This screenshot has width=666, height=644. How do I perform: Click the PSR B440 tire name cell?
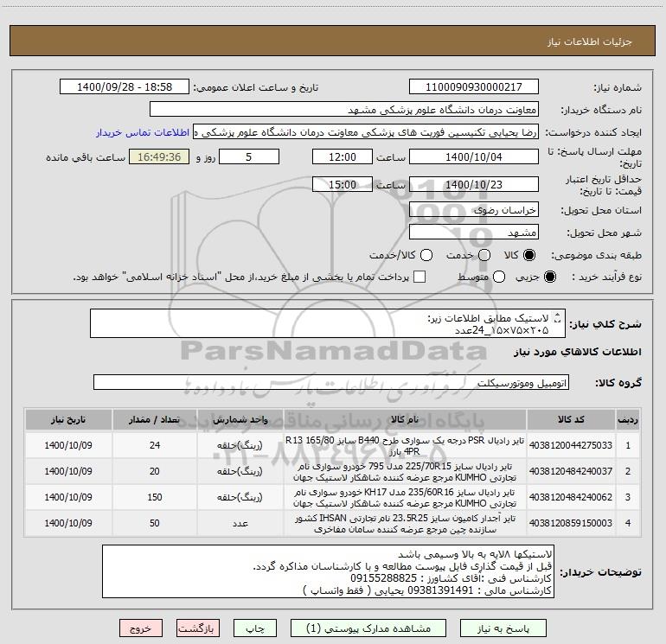coord(405,445)
